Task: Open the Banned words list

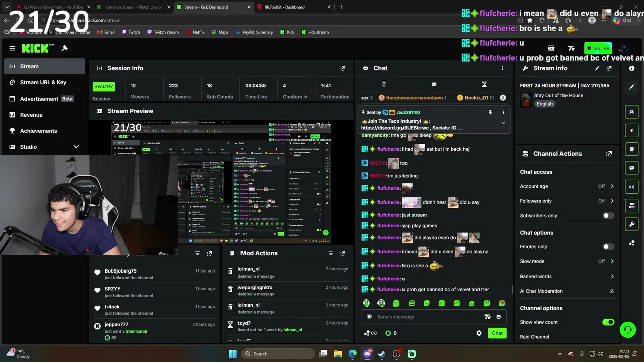Action: 567,276
